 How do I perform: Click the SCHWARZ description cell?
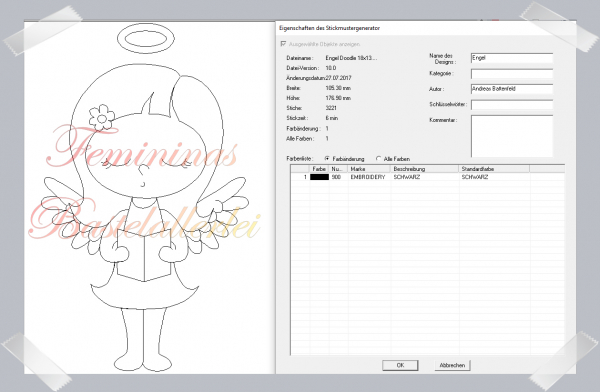[x=407, y=177]
